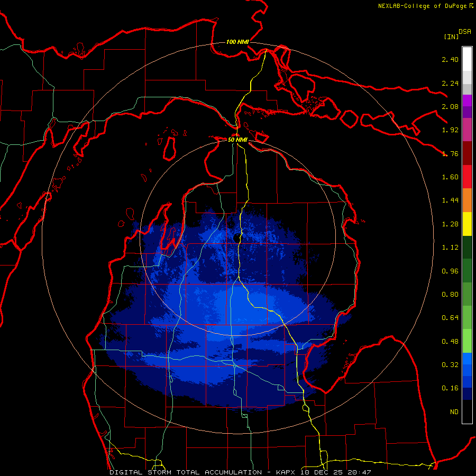
Task: Click the ND legend label
Action: tap(454, 412)
